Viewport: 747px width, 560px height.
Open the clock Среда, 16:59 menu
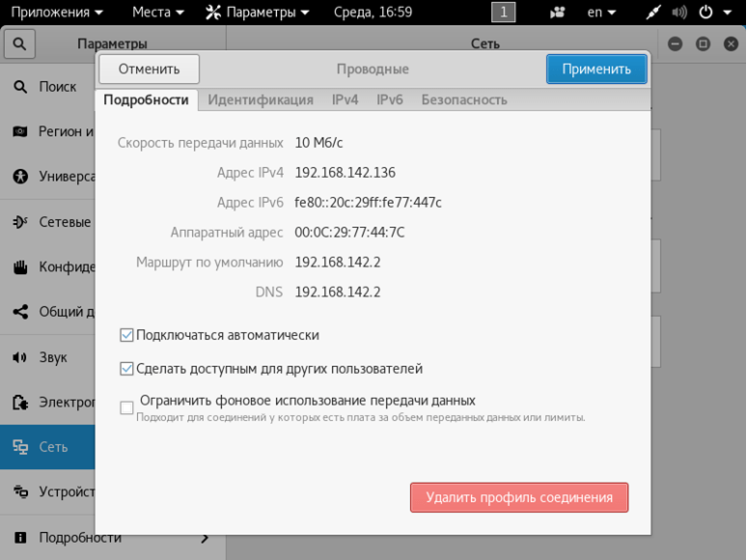[x=373, y=12]
